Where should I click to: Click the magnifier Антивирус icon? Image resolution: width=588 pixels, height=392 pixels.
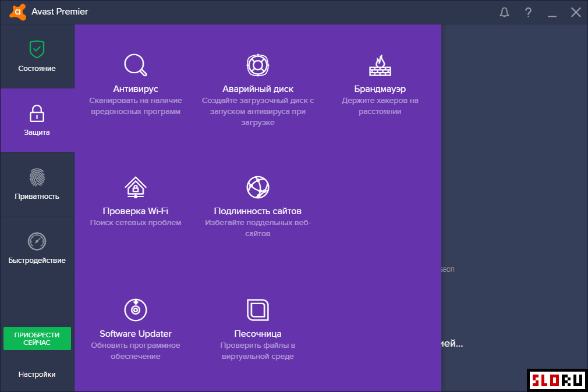point(136,65)
